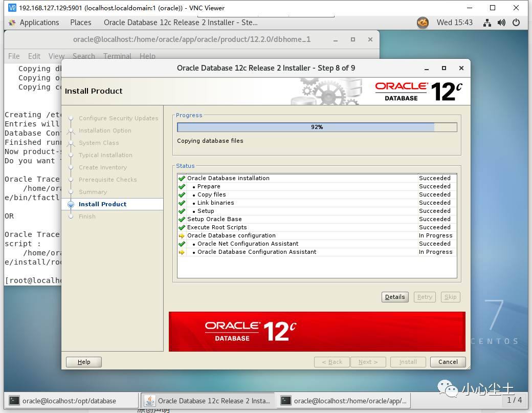Click the Skip button
The width and height of the screenshot is (532, 413).
[x=450, y=297]
